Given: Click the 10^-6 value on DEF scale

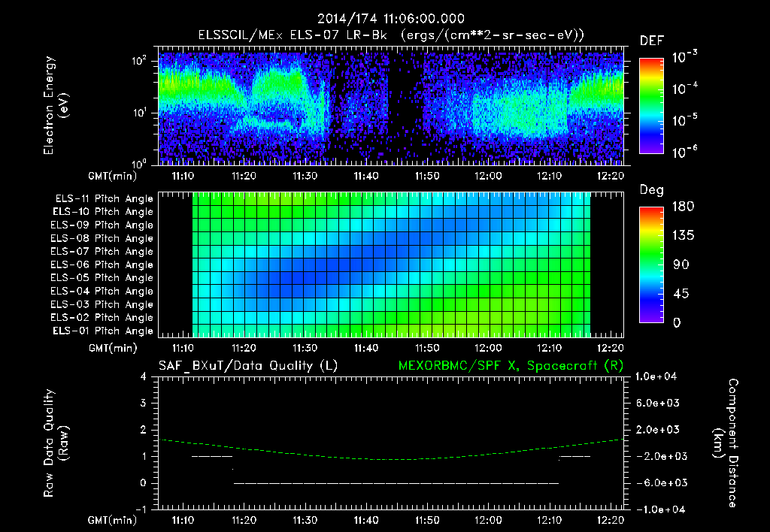Looking at the screenshot, I should pos(684,152).
